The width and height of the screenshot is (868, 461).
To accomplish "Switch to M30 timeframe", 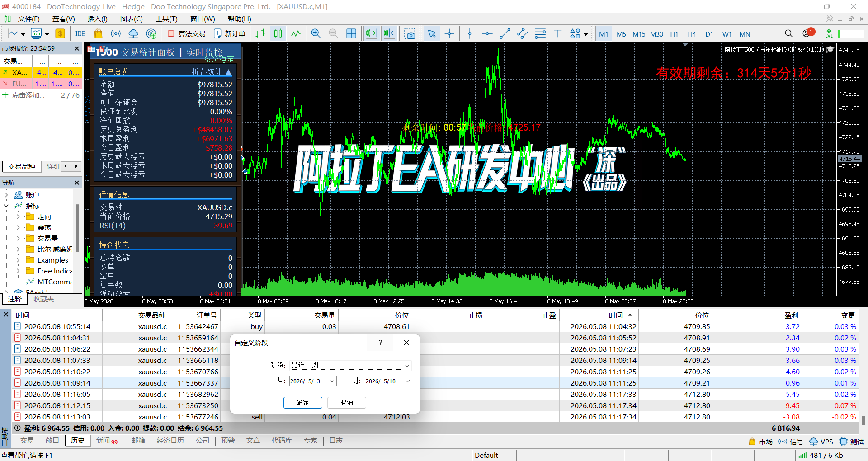I will pyautogui.click(x=656, y=34).
